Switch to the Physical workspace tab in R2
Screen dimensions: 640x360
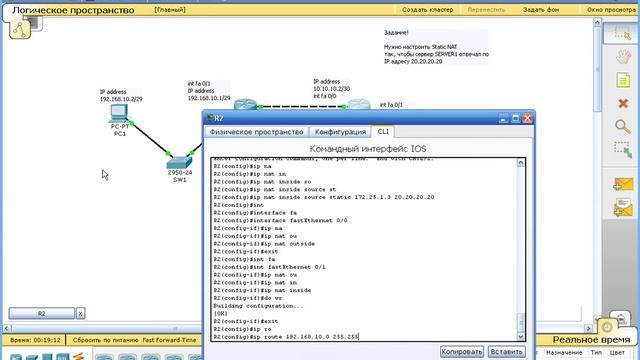(x=256, y=132)
